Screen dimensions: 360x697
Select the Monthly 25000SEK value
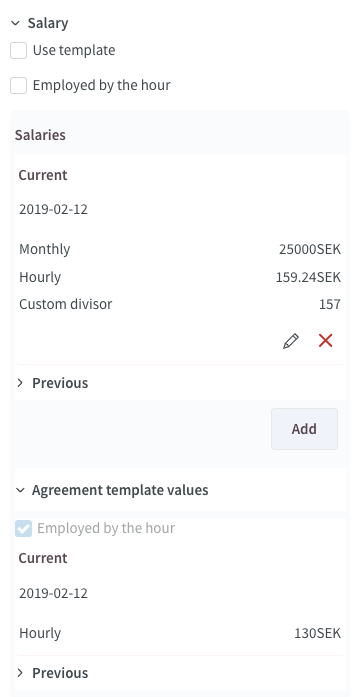click(x=310, y=249)
